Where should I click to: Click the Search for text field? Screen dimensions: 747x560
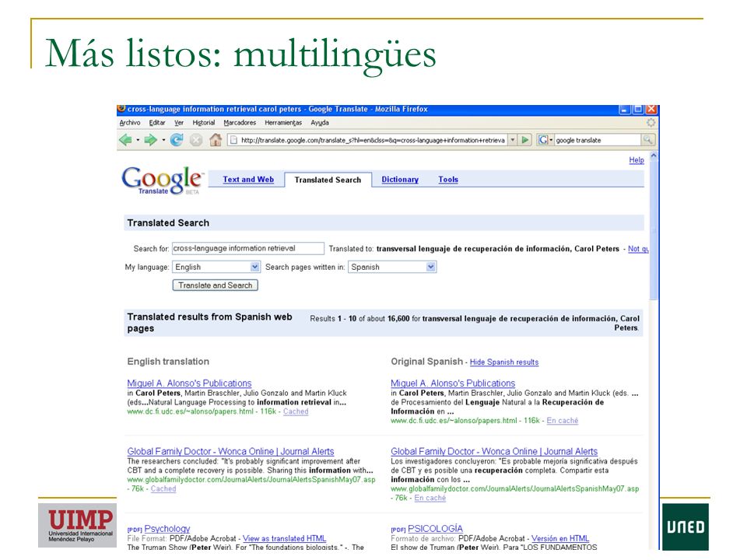tap(247, 248)
